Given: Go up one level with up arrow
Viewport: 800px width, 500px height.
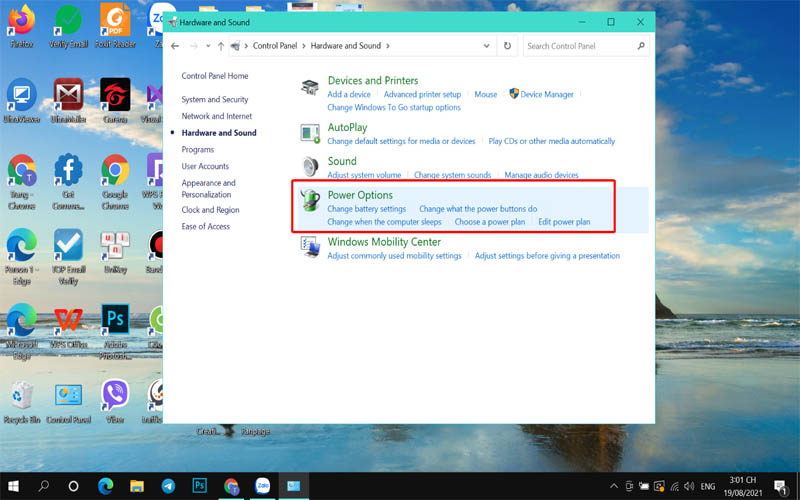Looking at the screenshot, I should [x=221, y=46].
